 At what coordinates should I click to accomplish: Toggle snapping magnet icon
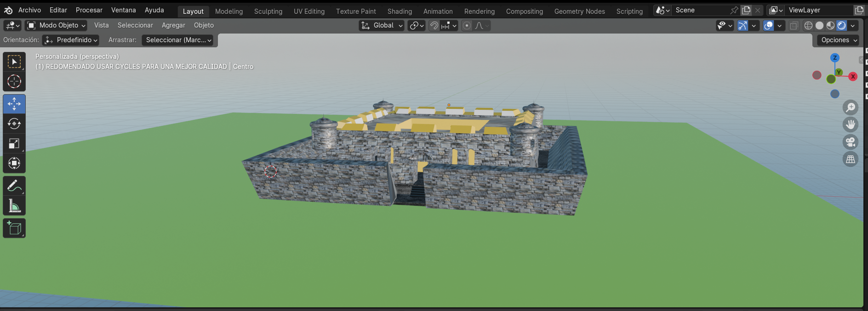pos(434,26)
